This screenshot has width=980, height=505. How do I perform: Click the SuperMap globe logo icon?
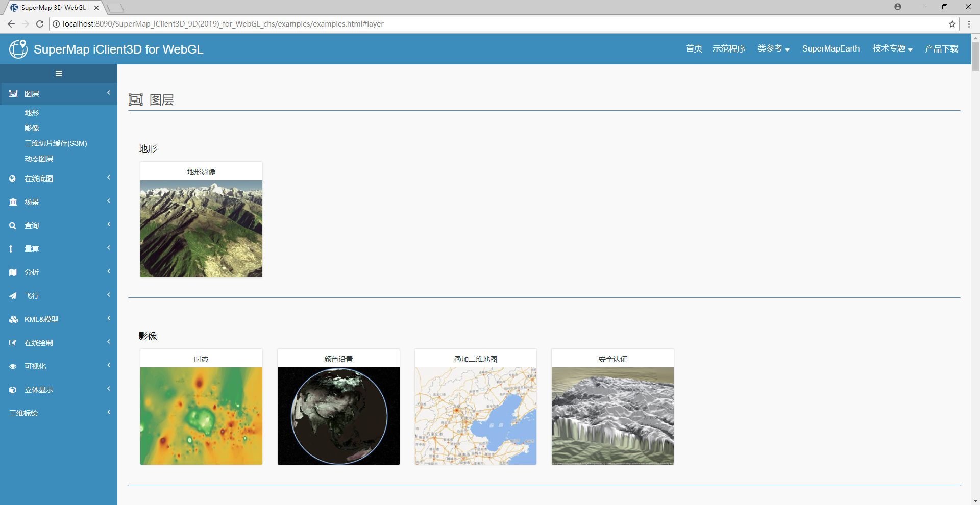tap(18, 49)
